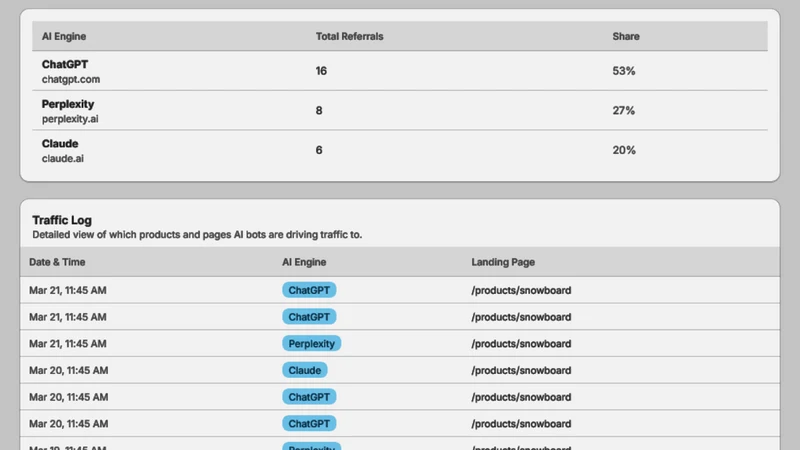Click the Date & Time column header
The height and width of the screenshot is (450, 800).
[x=57, y=262]
